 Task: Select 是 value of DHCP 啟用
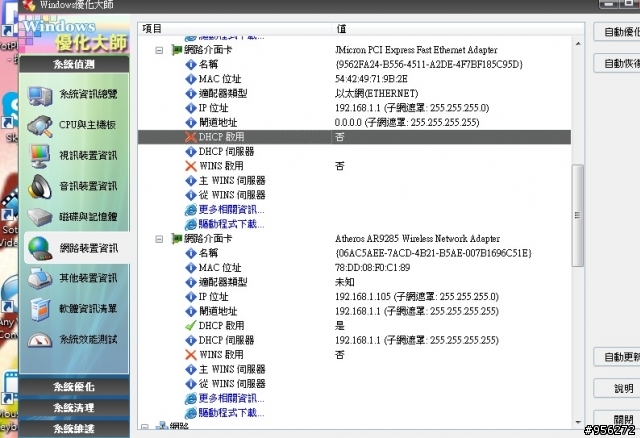click(x=340, y=325)
